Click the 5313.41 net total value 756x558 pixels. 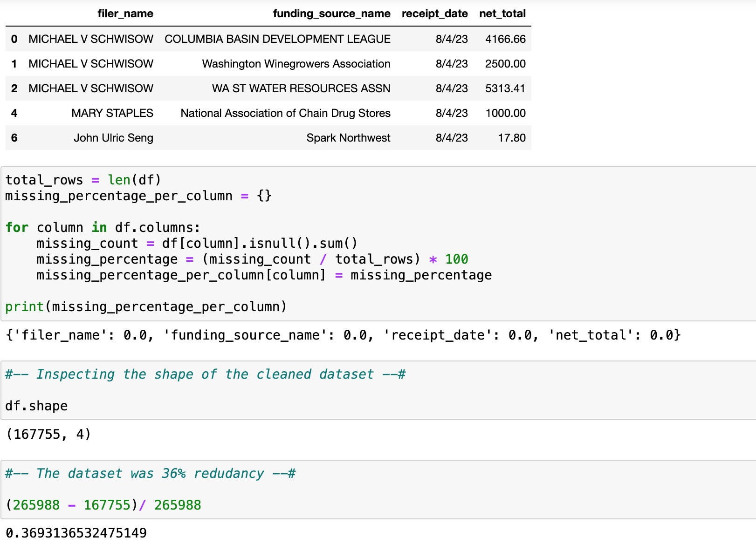click(505, 88)
